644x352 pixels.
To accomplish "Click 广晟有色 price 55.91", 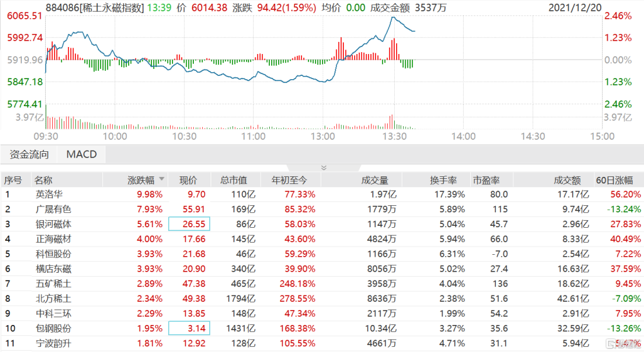I will [x=194, y=209].
